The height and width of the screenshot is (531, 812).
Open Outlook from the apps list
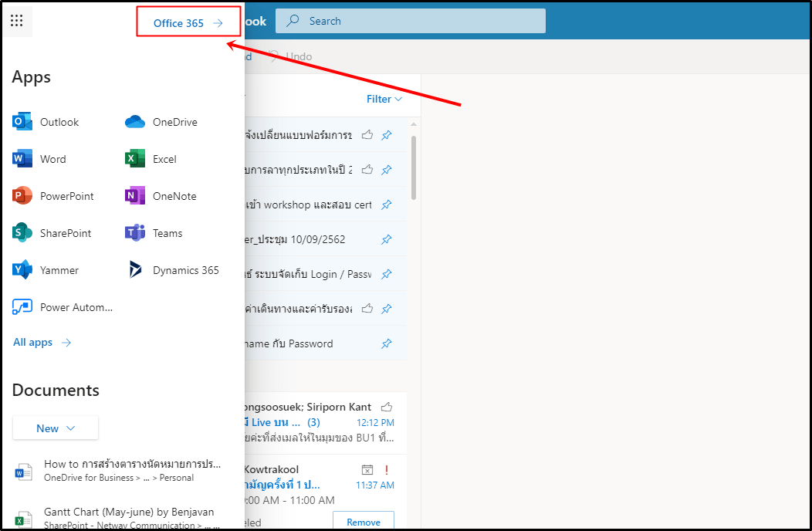(46, 122)
